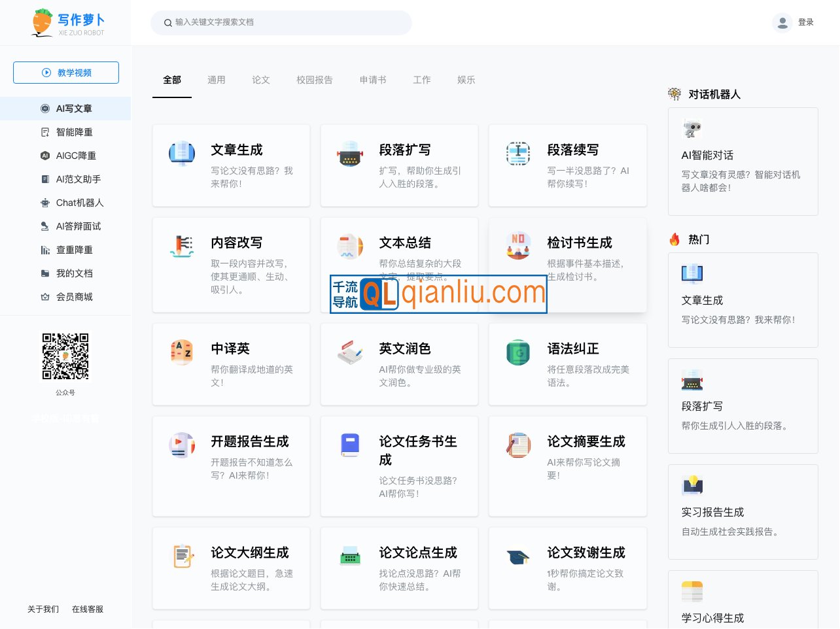Open the 申请书 category tab

(x=373, y=80)
